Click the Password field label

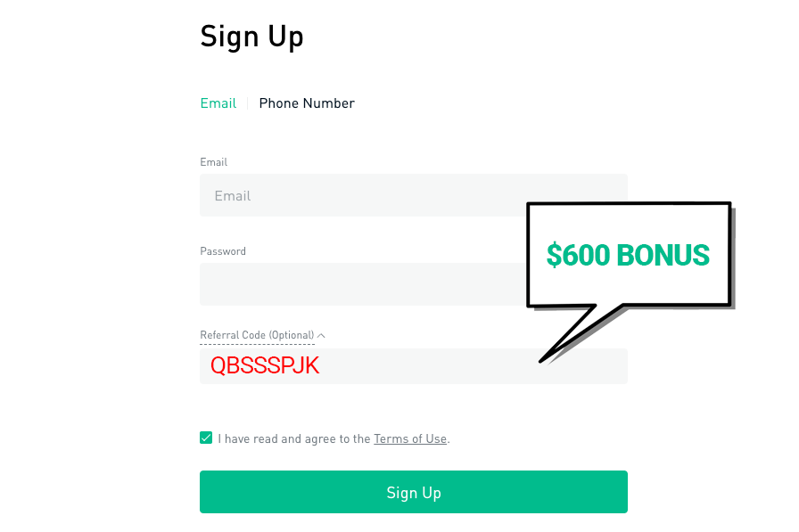[x=222, y=250]
